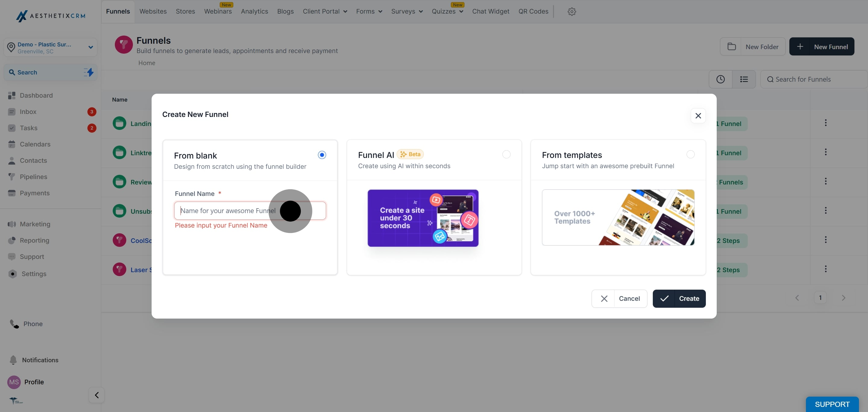This screenshot has width=868, height=412.
Task: Click the quick actions lightning bolt icon
Action: (89, 72)
